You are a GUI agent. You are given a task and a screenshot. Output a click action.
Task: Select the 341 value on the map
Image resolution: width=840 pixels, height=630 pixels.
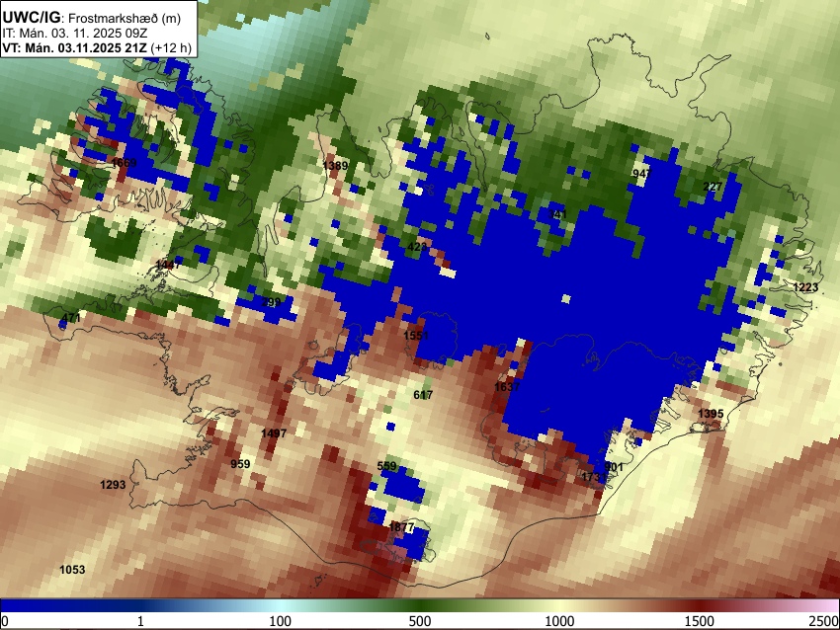coord(557,214)
